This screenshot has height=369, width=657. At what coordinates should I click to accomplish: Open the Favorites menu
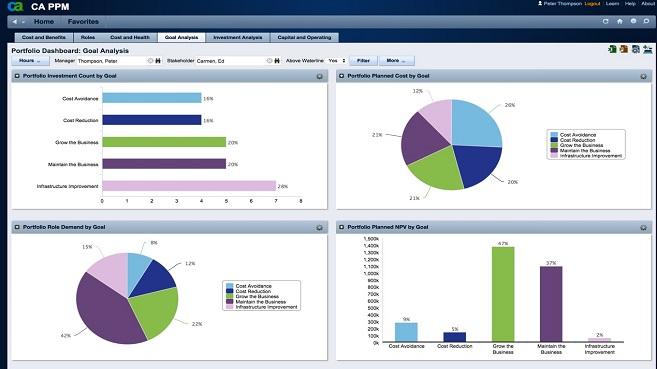coord(83,21)
